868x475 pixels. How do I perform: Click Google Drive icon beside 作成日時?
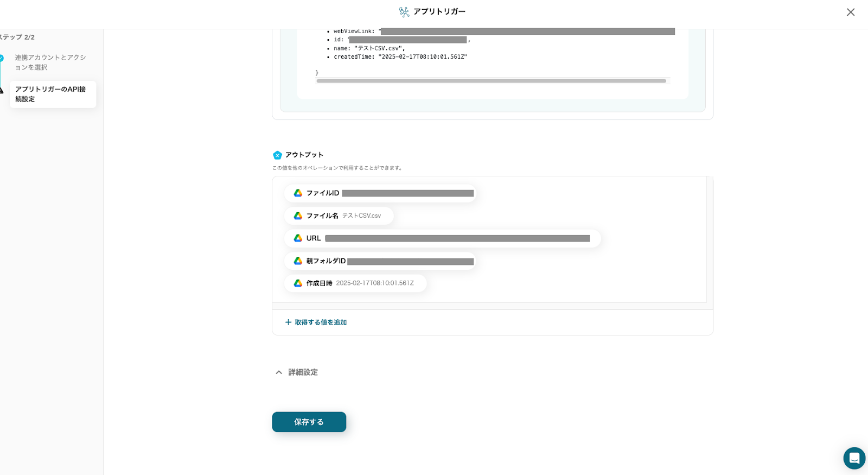pos(298,283)
